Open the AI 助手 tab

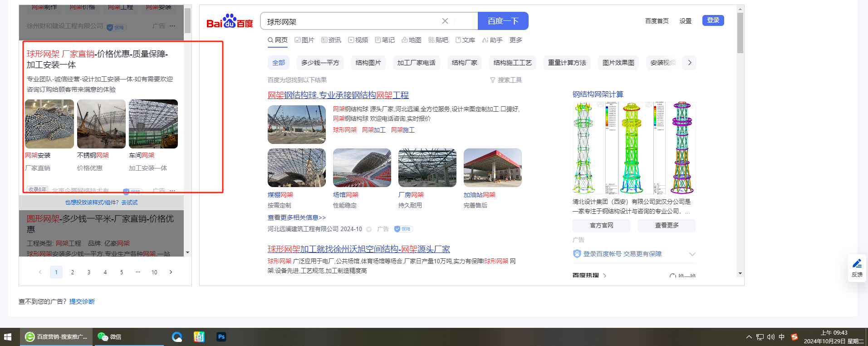click(x=492, y=40)
